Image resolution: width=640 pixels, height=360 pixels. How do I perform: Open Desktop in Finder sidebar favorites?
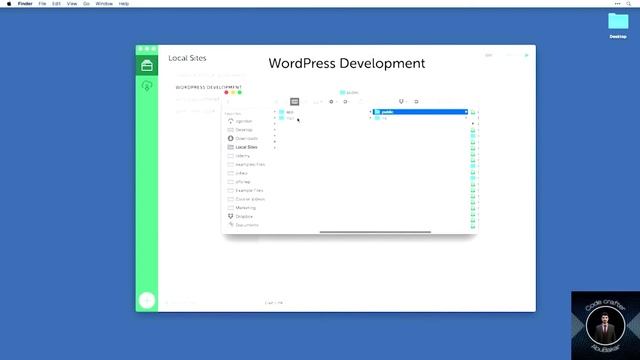[240, 130]
